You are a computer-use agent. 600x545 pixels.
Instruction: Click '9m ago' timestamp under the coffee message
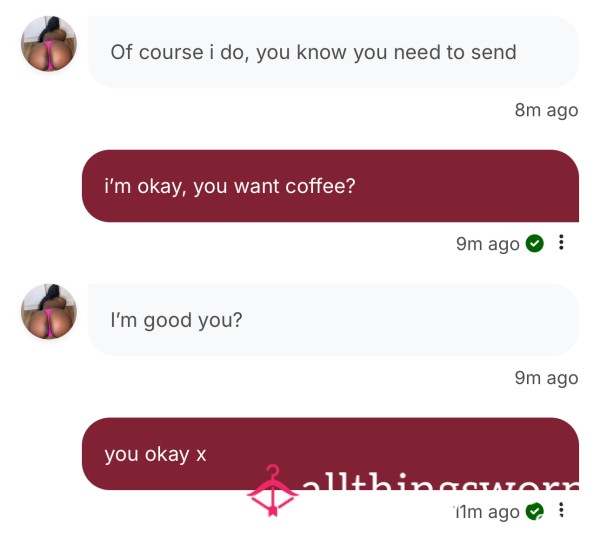[x=488, y=244]
